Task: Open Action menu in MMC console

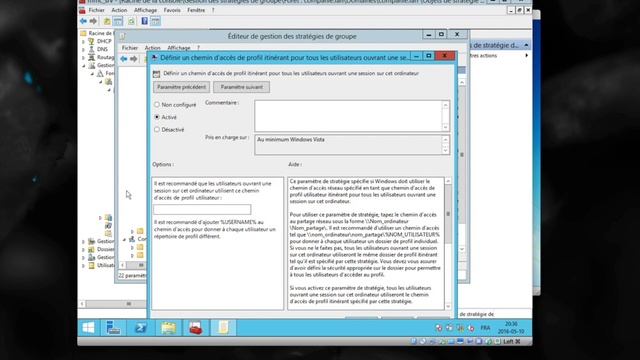Action: tap(119, 10)
